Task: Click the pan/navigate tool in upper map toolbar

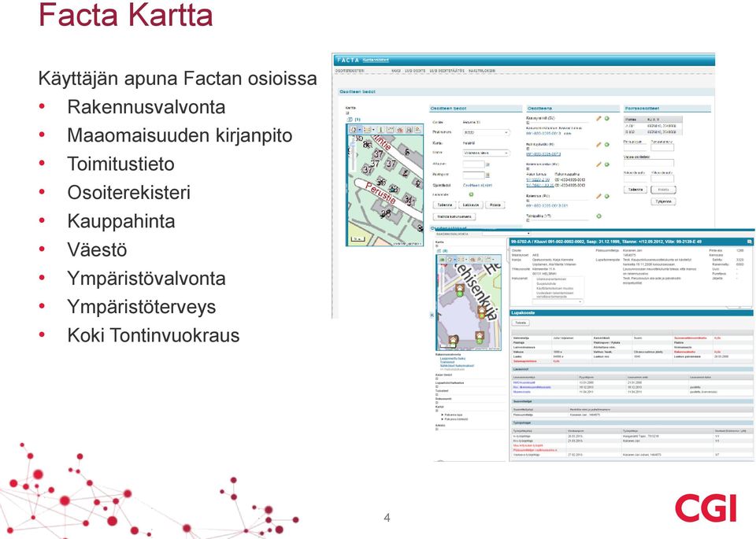Action: click(x=354, y=130)
